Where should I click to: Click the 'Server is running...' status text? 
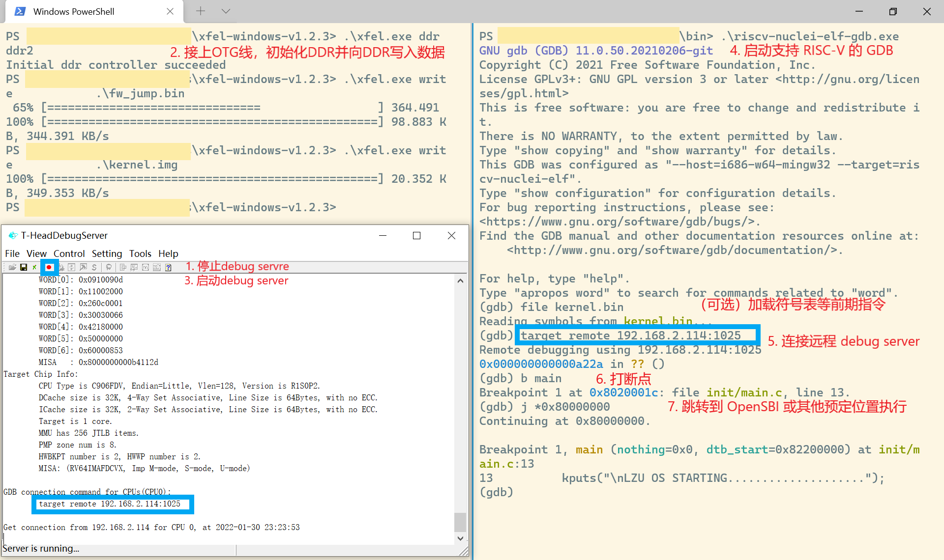(41, 549)
